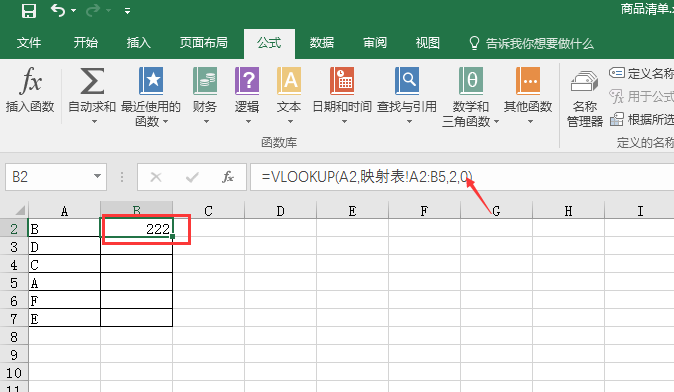Select cell A7 containing E
Screen dimensions: 674x392
[x=64, y=318]
